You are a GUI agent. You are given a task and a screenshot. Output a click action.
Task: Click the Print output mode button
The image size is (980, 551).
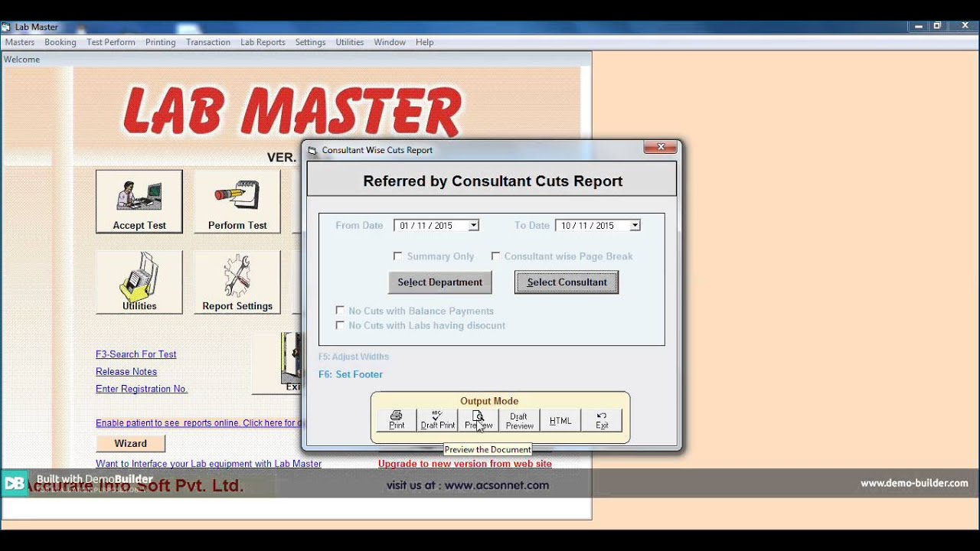tap(397, 420)
